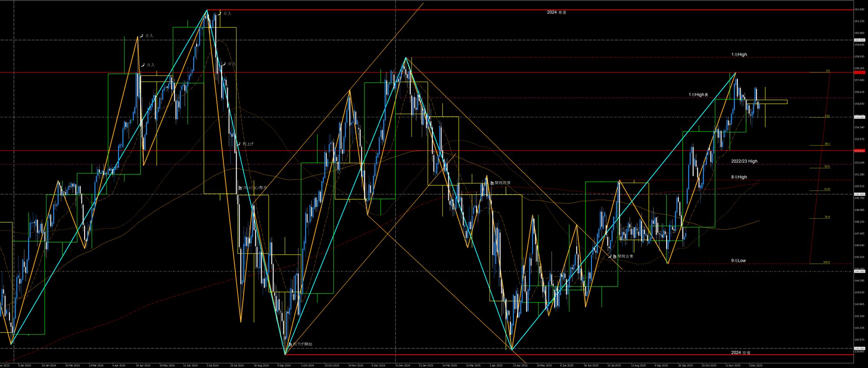Click the 1月High裏 level label
Viewport: 868px width, 368px height.
click(x=698, y=95)
